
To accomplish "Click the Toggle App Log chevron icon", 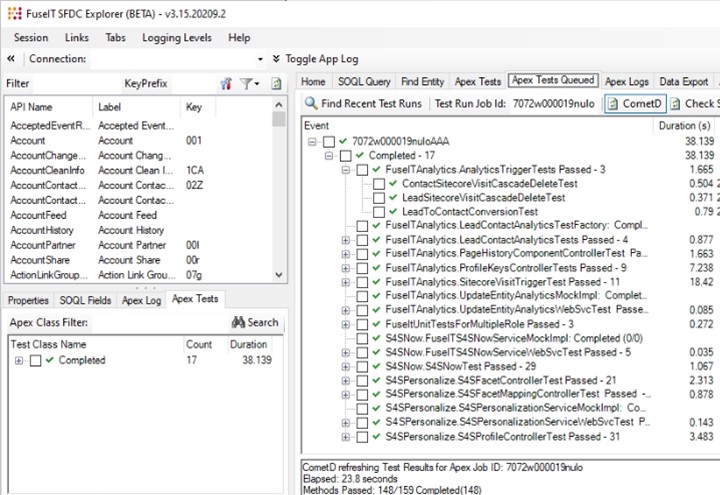I will [276, 59].
